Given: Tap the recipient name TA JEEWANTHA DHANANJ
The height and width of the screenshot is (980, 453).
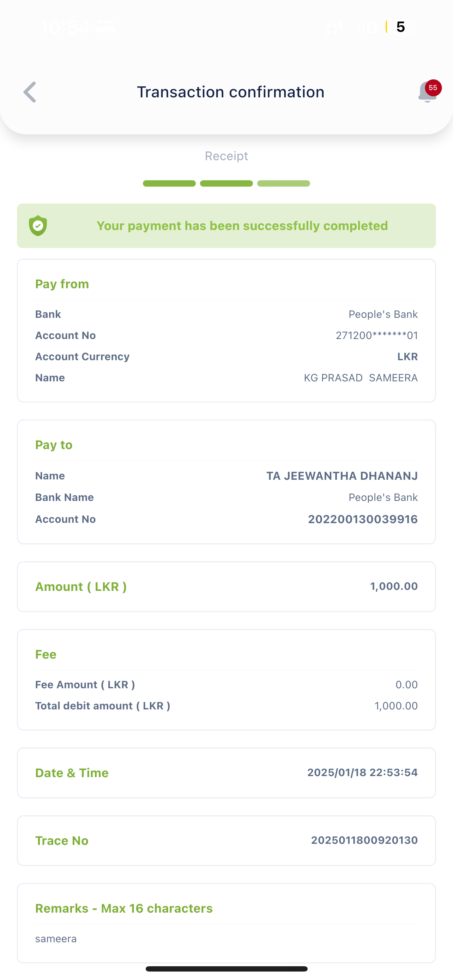Looking at the screenshot, I should coord(342,476).
